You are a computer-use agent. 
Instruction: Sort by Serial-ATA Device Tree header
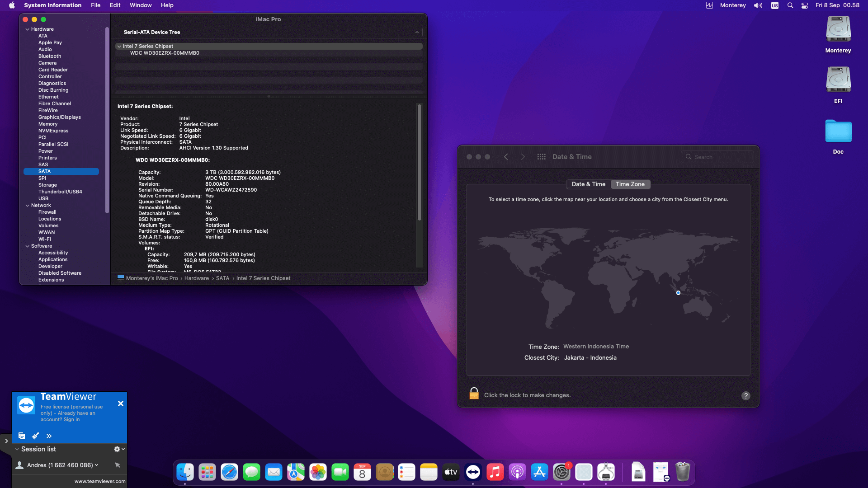pos(269,32)
